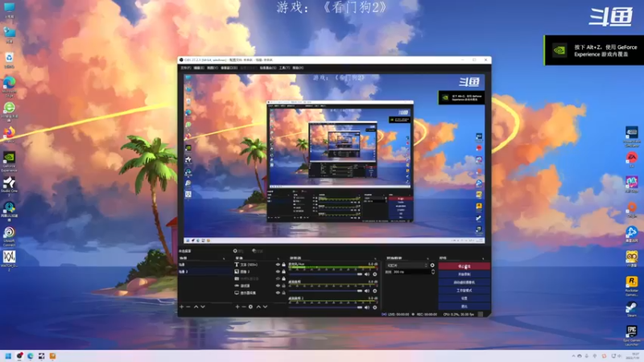The width and height of the screenshot is (644, 362).
Task: Pop out the audio mixer dock panel
Action: 375,258
